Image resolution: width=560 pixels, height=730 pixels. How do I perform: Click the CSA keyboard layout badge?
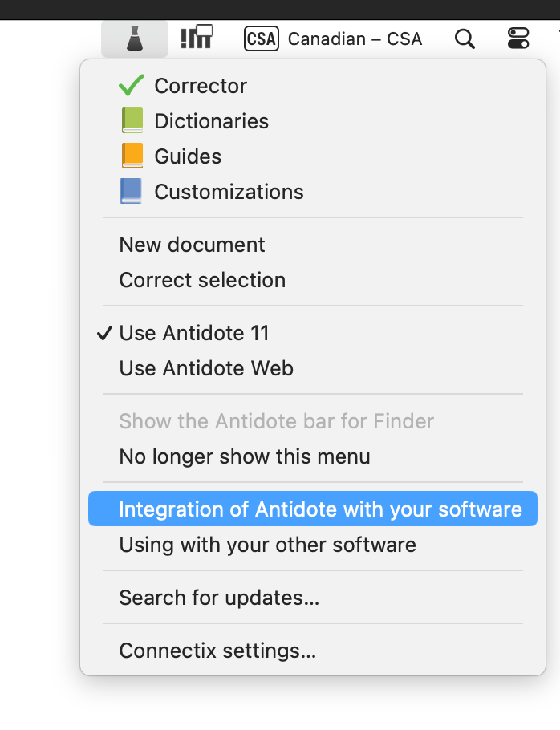pyautogui.click(x=261, y=39)
